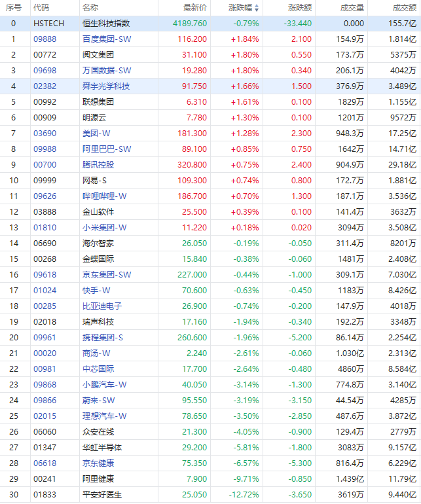Open 腾讯控股 stock link

click(x=98, y=165)
